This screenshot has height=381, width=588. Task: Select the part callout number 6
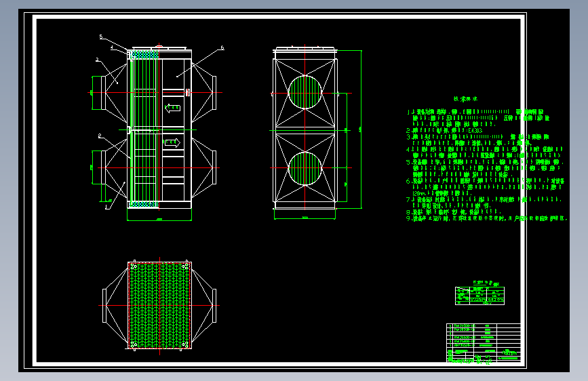click(222, 47)
